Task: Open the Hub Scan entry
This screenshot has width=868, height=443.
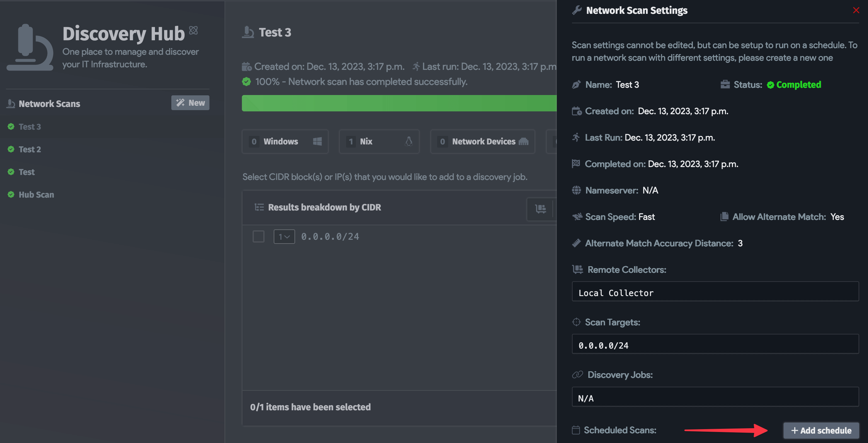Action: (36, 194)
